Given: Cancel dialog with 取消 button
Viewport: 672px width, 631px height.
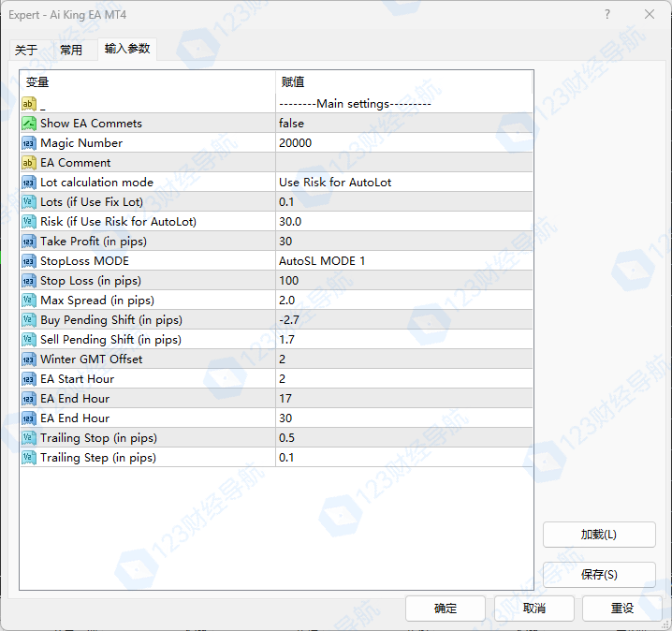Looking at the screenshot, I should tap(534, 609).
